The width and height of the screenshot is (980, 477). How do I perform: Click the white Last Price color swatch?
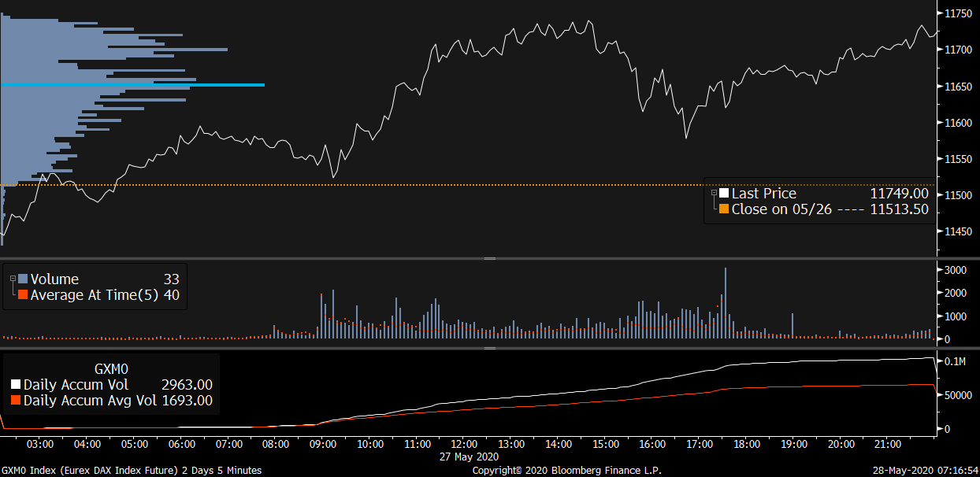(724, 194)
